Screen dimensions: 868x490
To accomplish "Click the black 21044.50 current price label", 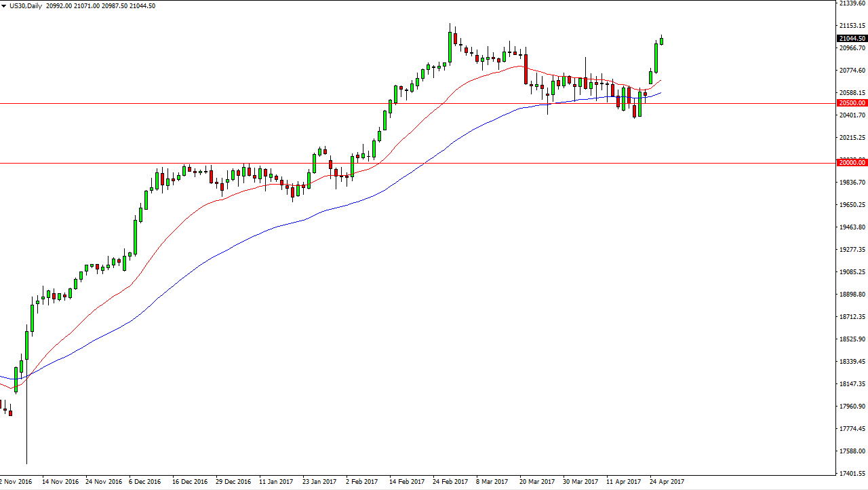I will pos(852,39).
